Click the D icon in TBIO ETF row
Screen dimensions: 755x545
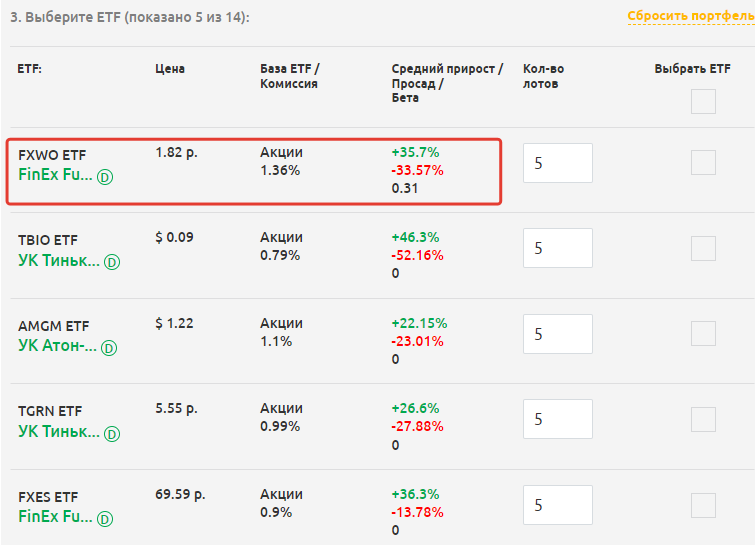pos(112,262)
